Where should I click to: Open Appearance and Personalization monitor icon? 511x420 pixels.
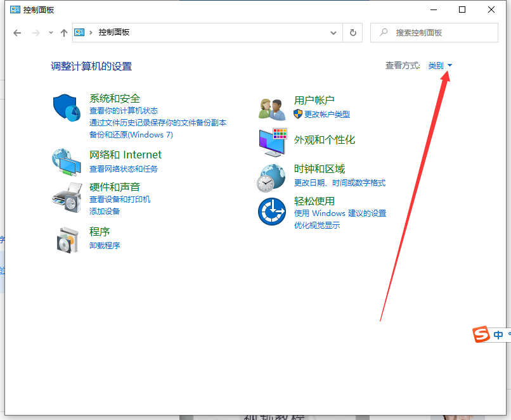tap(272, 142)
